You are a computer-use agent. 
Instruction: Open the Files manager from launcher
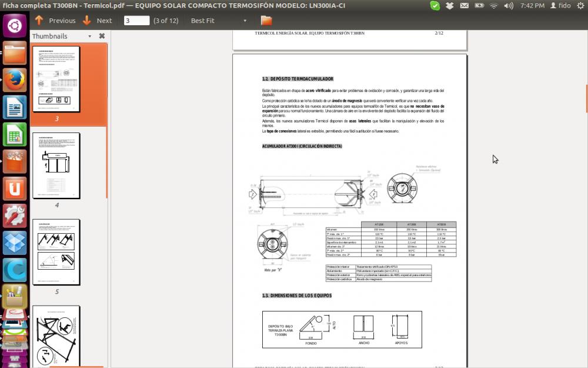click(x=15, y=53)
